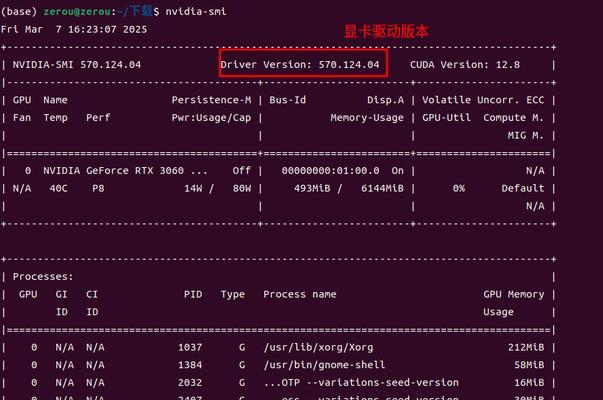Click the 'Perf' column header
The width and height of the screenshot is (603, 400).
[98, 118]
